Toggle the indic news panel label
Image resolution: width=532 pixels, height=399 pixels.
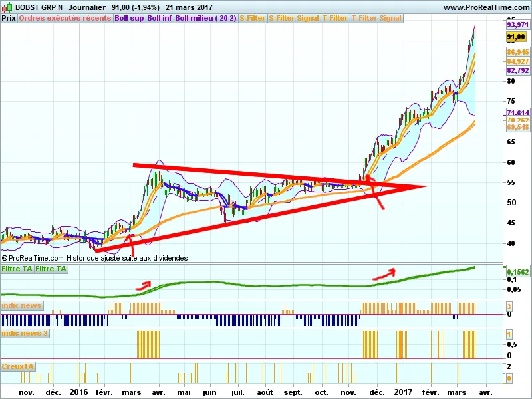point(22,305)
